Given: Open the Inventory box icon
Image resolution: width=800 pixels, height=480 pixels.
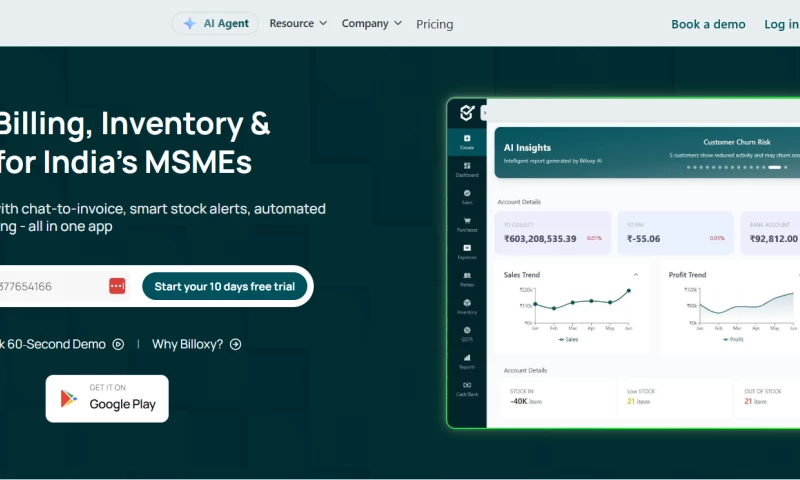Looking at the screenshot, I should [467, 307].
